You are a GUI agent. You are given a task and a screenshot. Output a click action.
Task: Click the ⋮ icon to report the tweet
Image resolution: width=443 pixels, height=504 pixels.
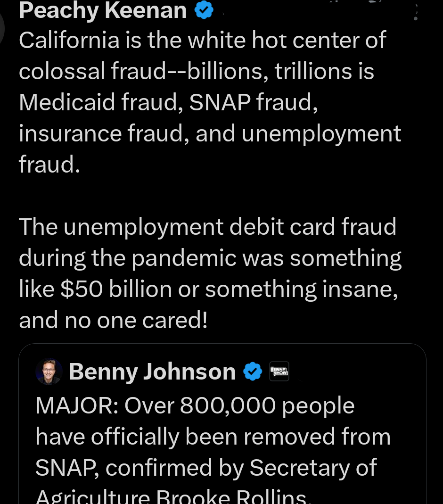(415, 13)
